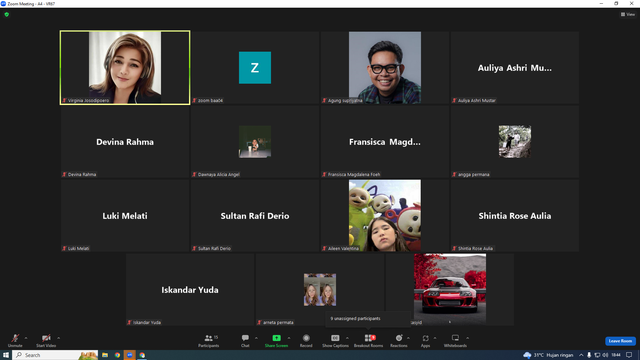The height and width of the screenshot is (360, 640).
Task: Click the taskbar Search box
Action: [55, 355]
